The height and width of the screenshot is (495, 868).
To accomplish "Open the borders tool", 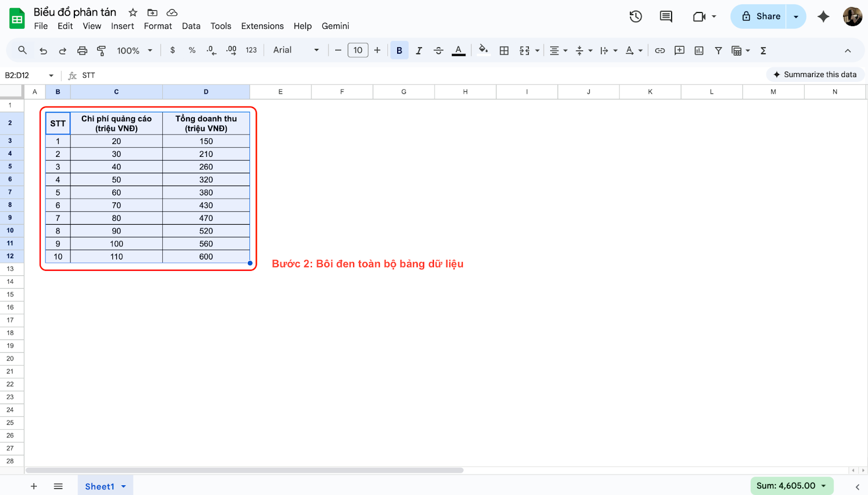I will [x=504, y=50].
